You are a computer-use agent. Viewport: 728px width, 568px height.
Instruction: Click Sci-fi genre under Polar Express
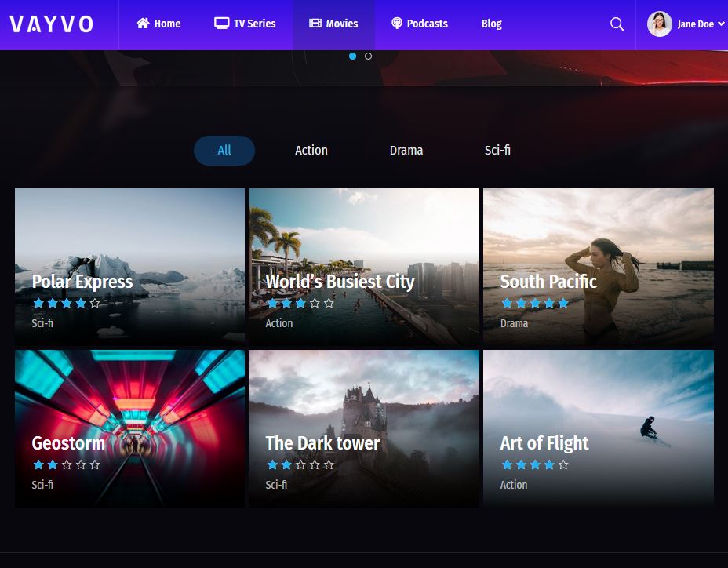pyautogui.click(x=42, y=323)
